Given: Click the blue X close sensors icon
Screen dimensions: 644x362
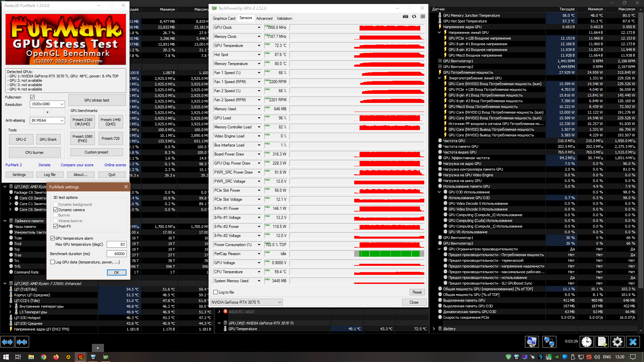Looking at the screenshot, I should point(633,342).
